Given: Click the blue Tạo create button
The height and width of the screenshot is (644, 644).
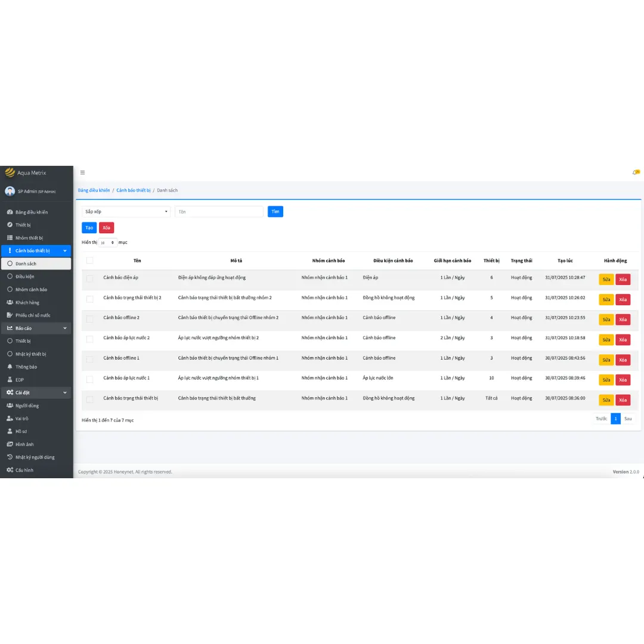Looking at the screenshot, I should [x=89, y=228].
